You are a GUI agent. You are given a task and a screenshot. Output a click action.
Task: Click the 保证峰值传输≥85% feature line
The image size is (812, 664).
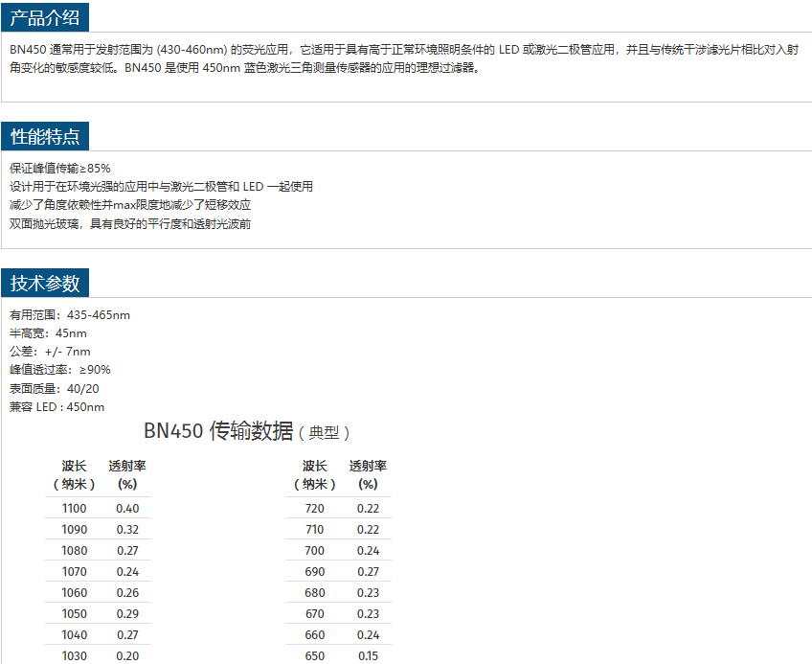60,168
